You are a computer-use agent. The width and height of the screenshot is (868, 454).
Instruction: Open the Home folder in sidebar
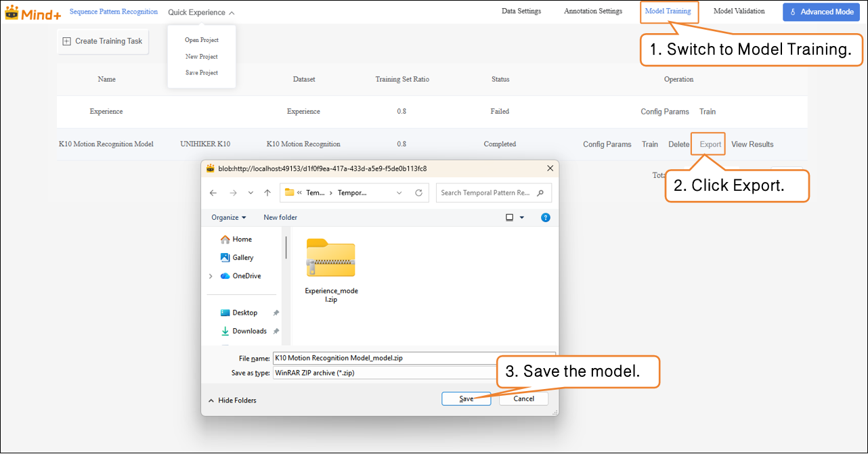coord(241,239)
